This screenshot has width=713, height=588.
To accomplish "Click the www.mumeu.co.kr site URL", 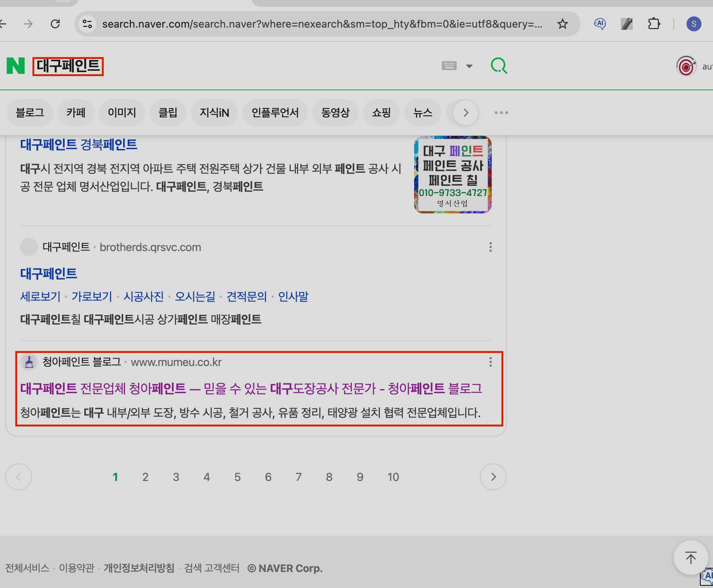I will coord(176,362).
